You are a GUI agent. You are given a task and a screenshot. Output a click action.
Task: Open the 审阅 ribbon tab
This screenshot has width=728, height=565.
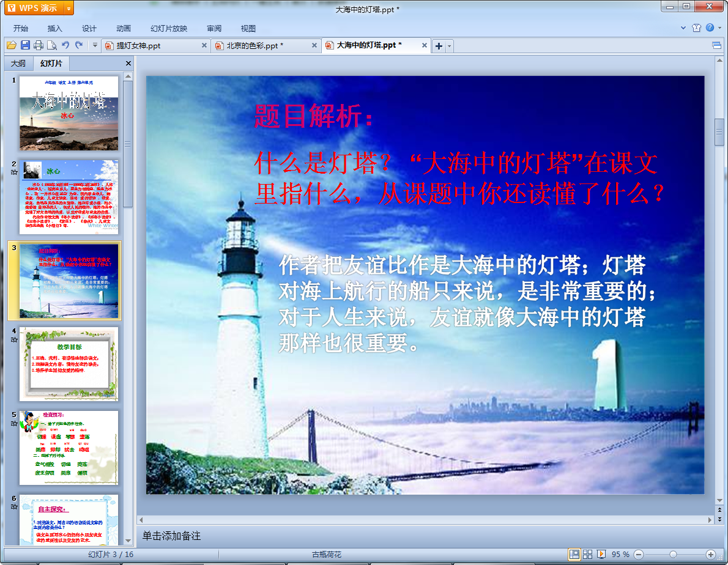[x=214, y=28]
